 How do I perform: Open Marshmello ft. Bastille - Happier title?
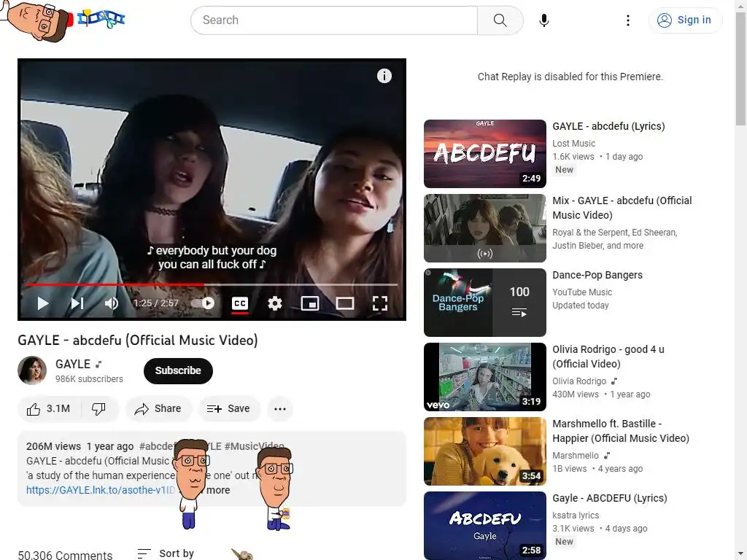[620, 431]
